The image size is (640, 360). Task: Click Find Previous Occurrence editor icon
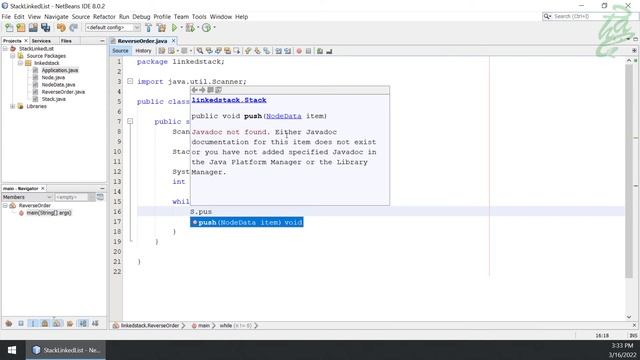(x=209, y=51)
